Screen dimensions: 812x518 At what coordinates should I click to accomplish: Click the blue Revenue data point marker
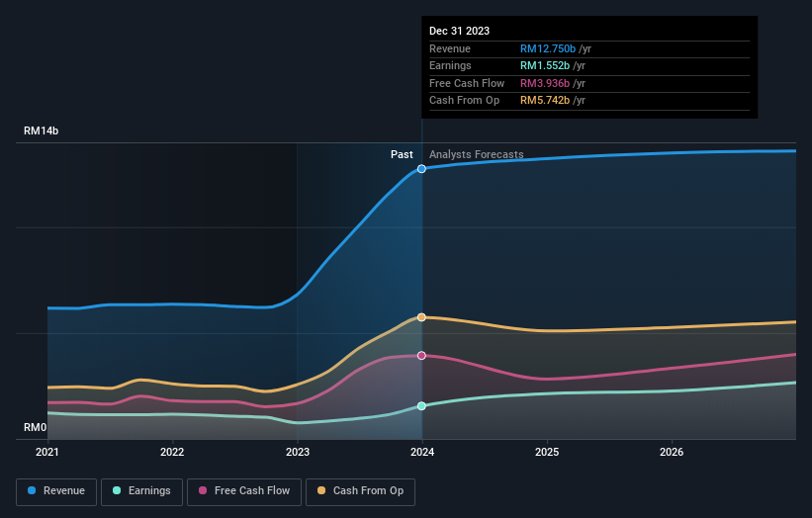pyautogui.click(x=421, y=169)
